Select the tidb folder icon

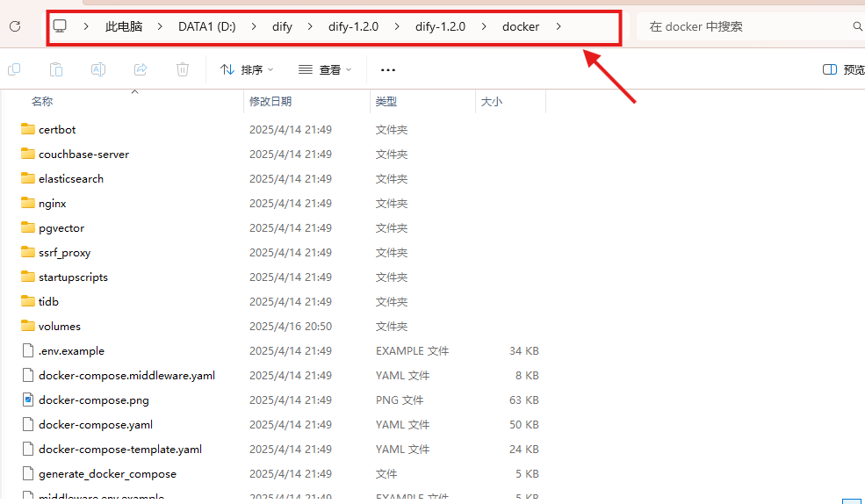click(x=27, y=301)
